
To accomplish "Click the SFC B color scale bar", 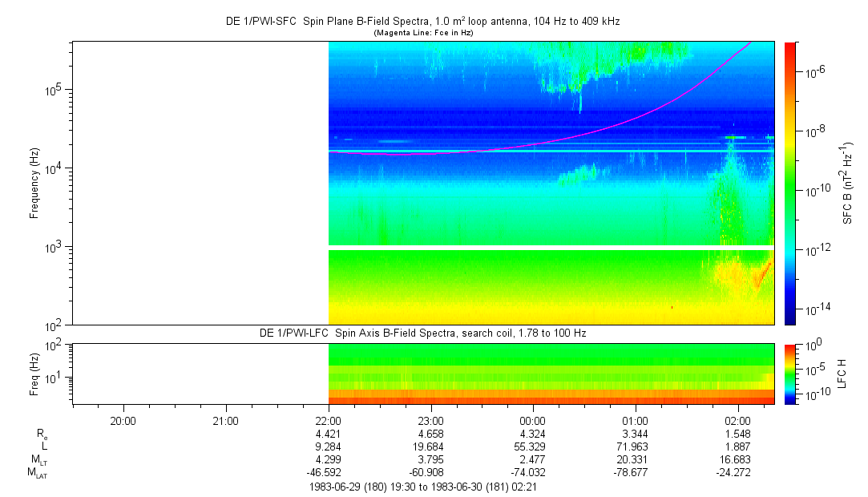I will point(790,184).
